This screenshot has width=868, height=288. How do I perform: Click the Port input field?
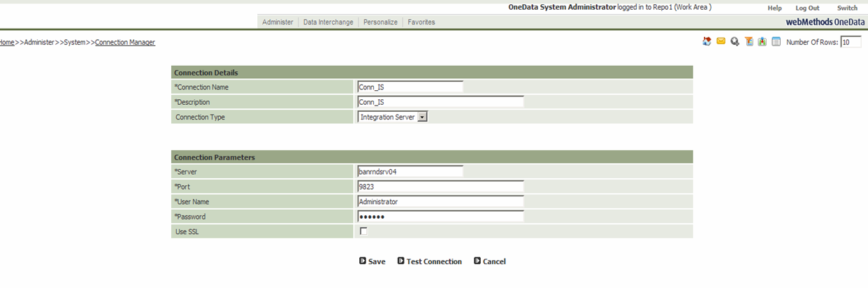[440, 186]
